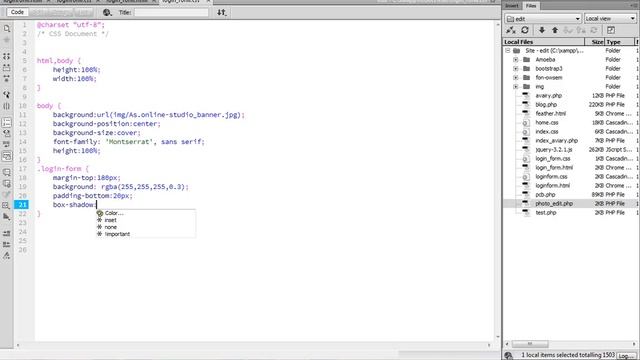640x360 pixels.
Task: Click Expand to show local and remote sites icon
Action: (611, 30)
